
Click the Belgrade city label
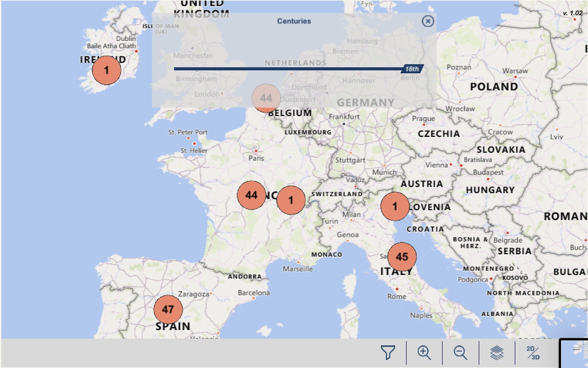(x=508, y=240)
